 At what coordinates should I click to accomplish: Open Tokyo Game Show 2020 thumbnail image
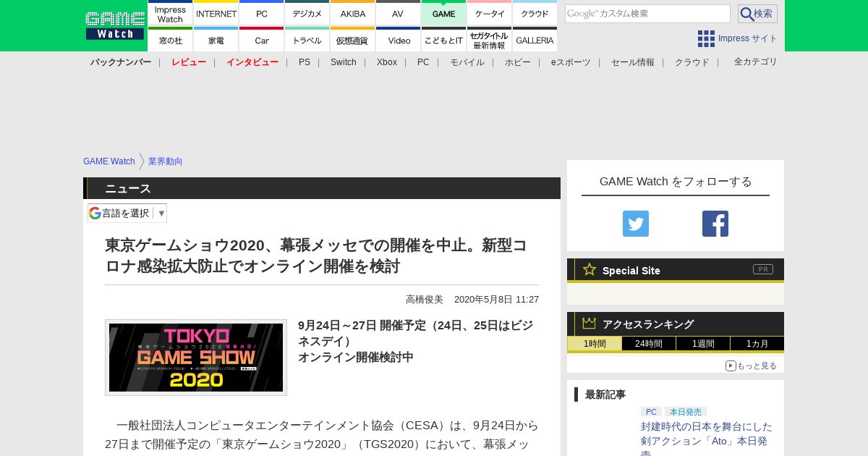tap(196, 358)
